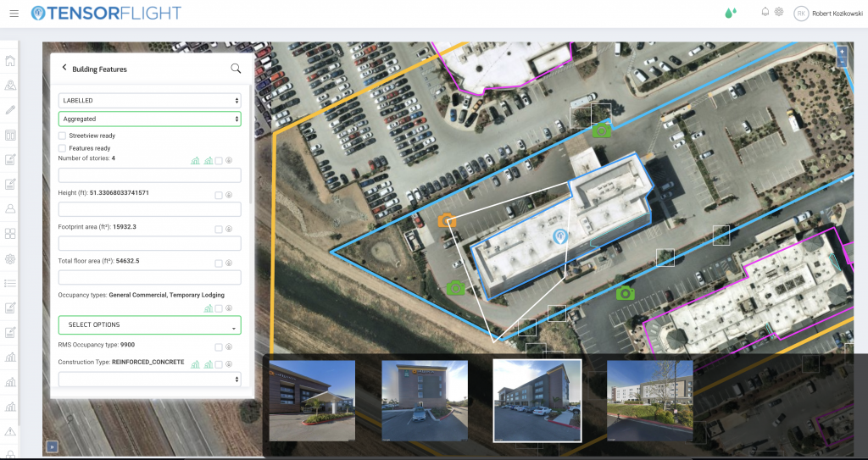Image resolution: width=868 pixels, height=460 pixels.
Task: Tick the Footprint area checkbox
Action: tap(219, 230)
